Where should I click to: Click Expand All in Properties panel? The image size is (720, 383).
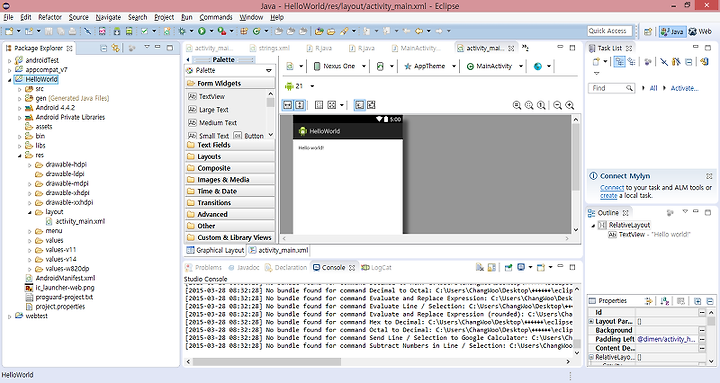click(x=698, y=301)
